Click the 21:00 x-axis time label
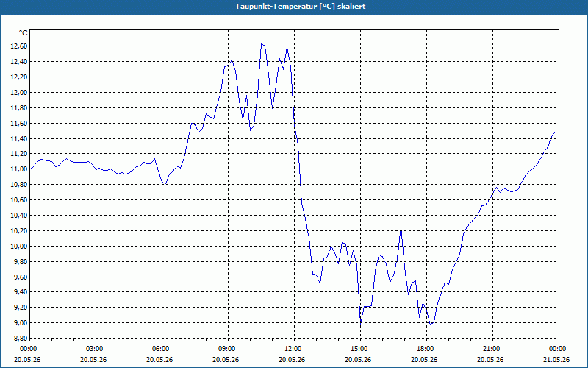This screenshot has width=588, height=368. [490, 349]
